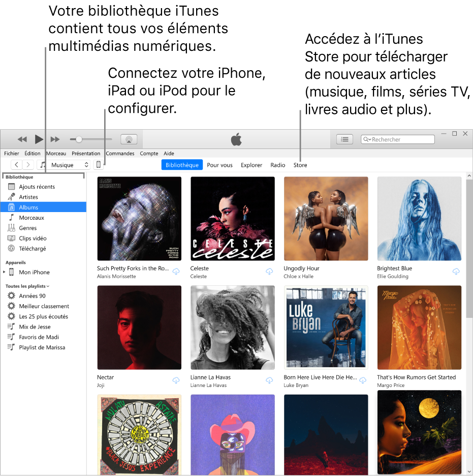473x476 pixels.
Task: Open Mon iPhone from the device icon in toolbar
Action: pyautogui.click(x=98, y=164)
